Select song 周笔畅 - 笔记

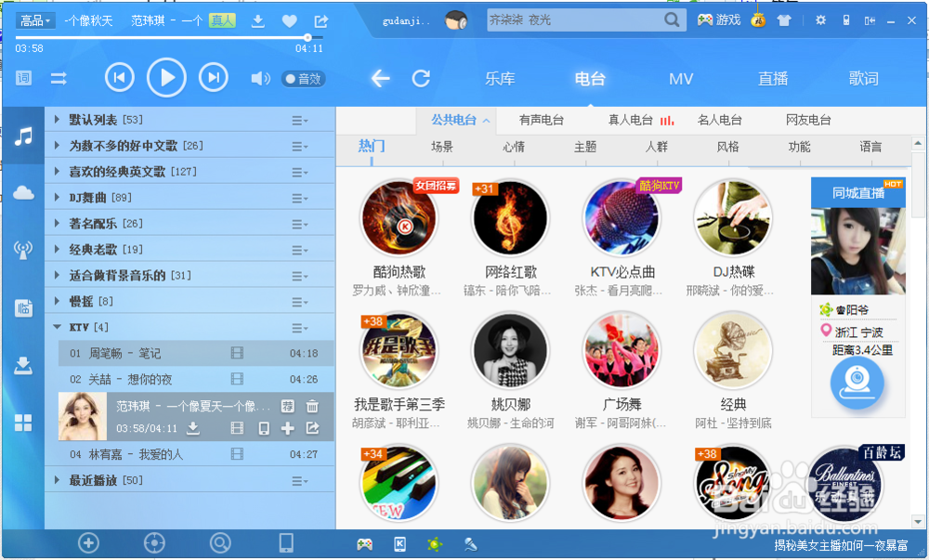coord(195,354)
